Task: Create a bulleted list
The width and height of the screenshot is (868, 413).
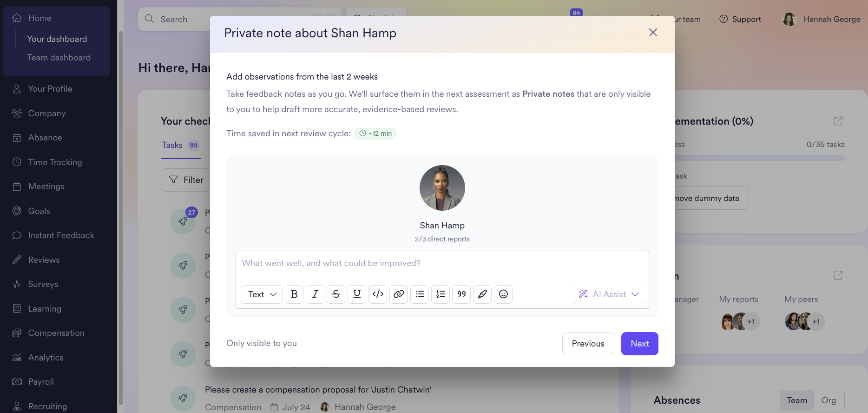Action: click(x=420, y=294)
